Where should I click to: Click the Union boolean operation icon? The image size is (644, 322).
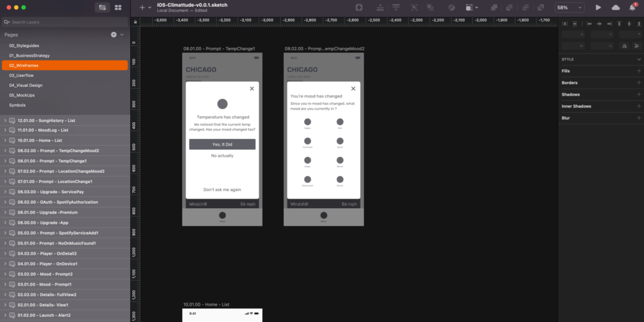pos(494,8)
